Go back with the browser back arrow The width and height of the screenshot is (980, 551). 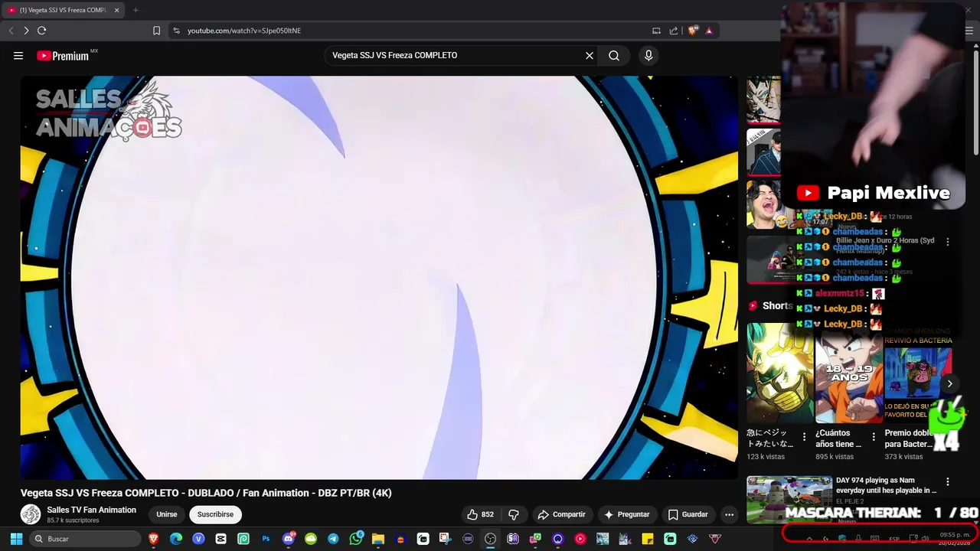[11, 31]
